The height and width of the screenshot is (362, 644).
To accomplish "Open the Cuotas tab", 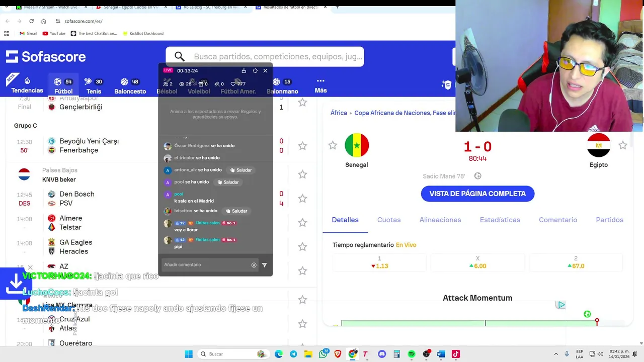I will tap(389, 220).
